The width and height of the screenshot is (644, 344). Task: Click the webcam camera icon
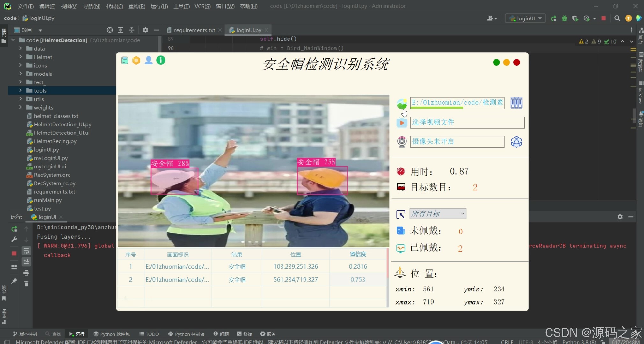coord(402,141)
